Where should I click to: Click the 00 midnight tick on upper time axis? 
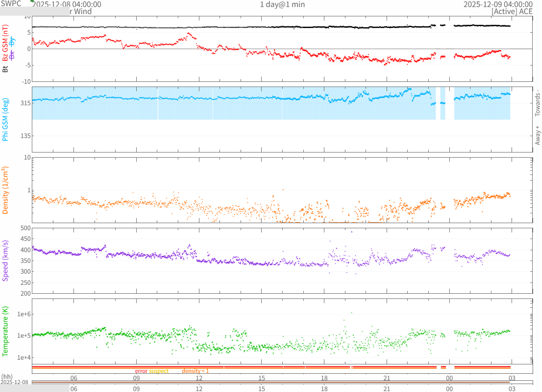click(x=449, y=377)
